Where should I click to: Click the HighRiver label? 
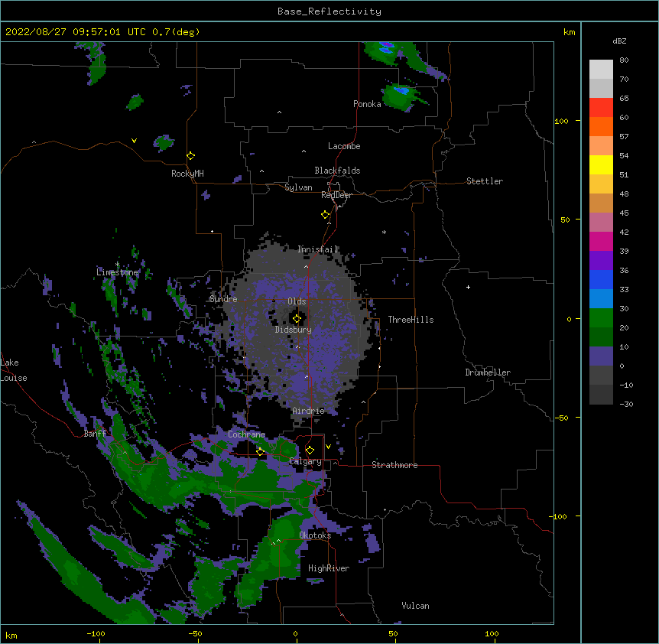click(x=329, y=568)
